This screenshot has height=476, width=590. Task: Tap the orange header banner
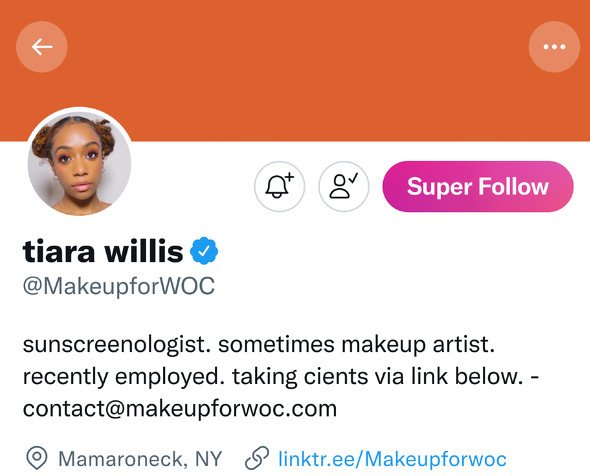tap(295, 70)
